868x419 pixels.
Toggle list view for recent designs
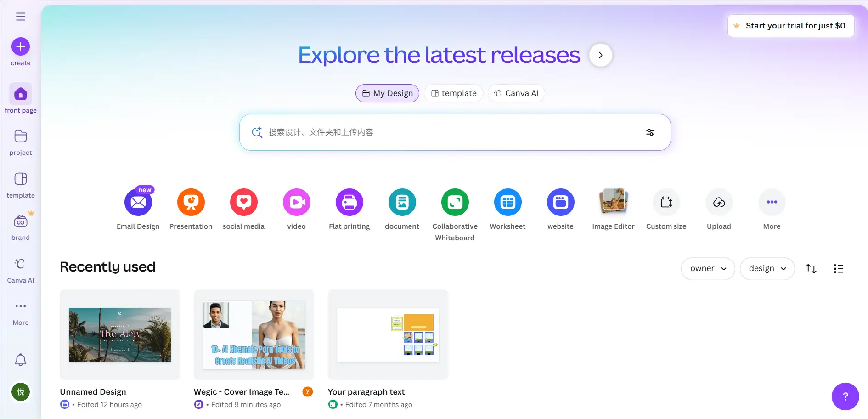[x=839, y=269]
